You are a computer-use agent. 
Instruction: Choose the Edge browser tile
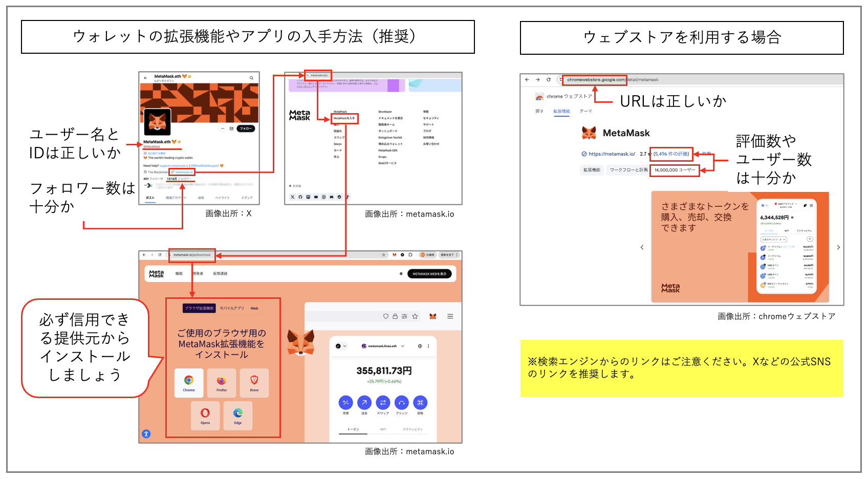238,416
